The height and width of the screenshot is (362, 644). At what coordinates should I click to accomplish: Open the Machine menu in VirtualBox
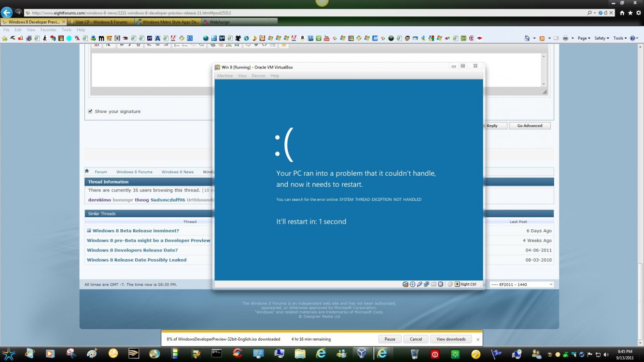225,76
